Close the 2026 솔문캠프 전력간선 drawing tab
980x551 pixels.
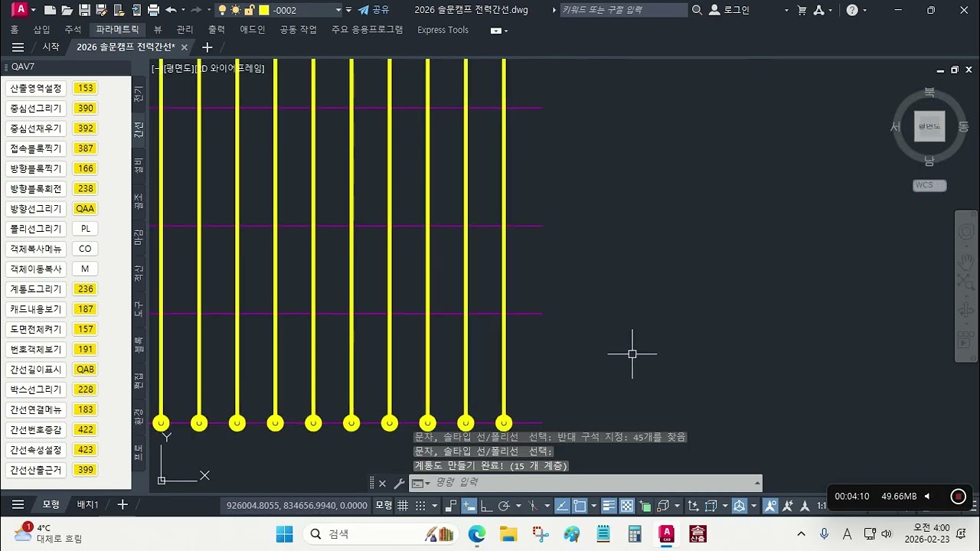184,47
